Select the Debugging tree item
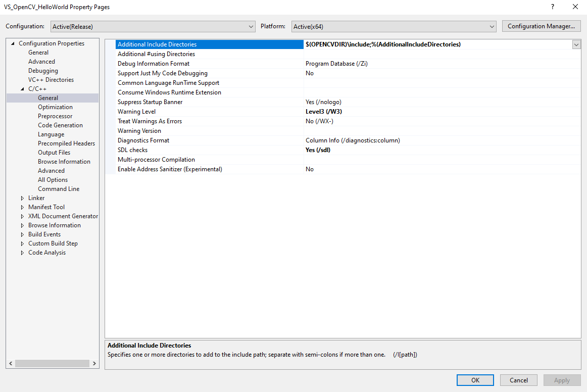 (43, 71)
